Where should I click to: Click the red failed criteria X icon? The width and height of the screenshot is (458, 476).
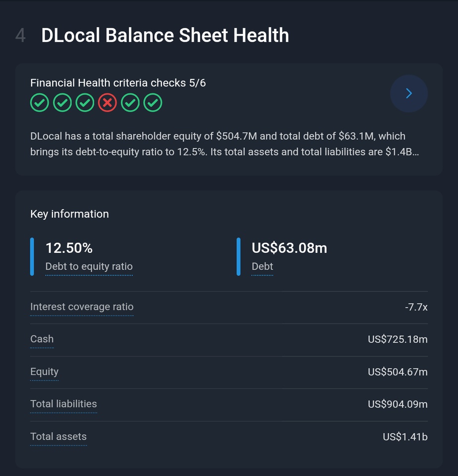[108, 103]
